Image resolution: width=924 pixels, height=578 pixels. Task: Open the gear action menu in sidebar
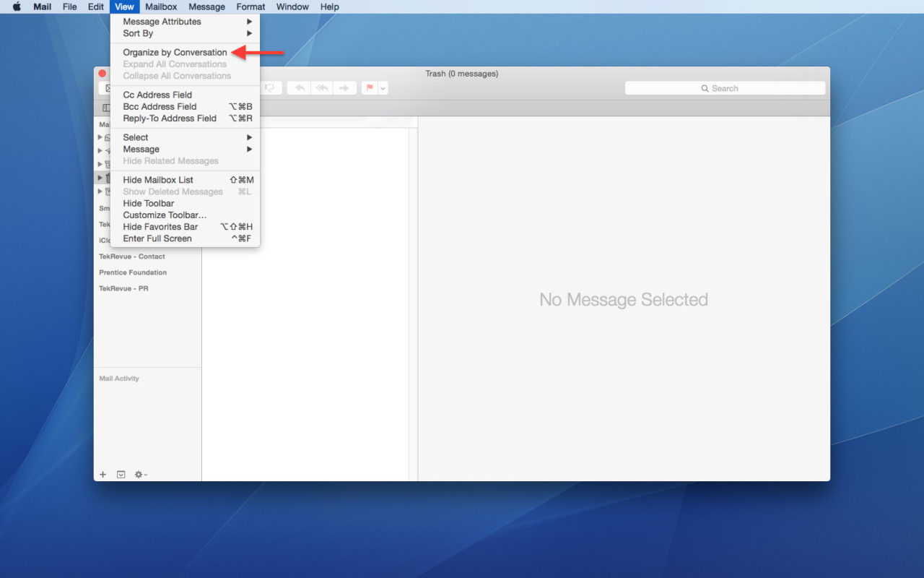(x=141, y=475)
